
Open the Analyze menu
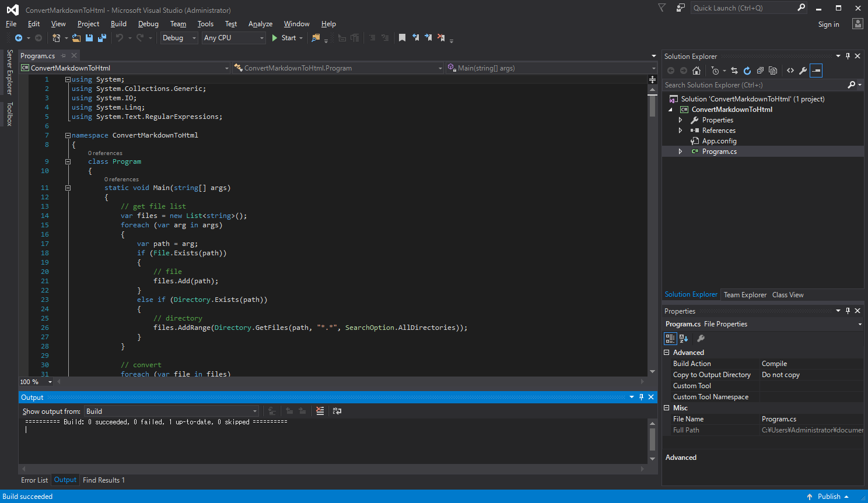(260, 24)
